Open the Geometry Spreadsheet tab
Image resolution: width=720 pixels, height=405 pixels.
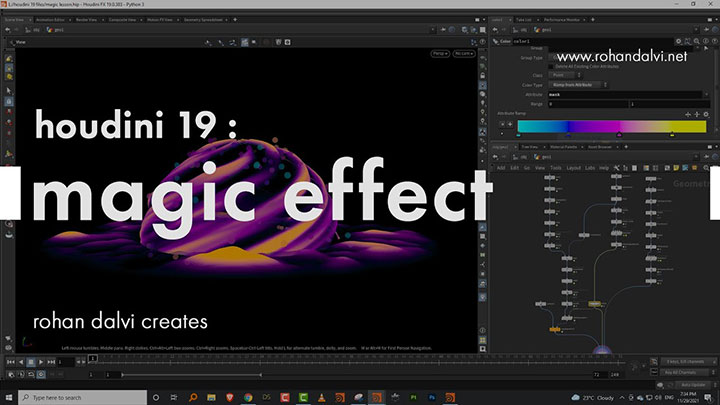coord(203,20)
